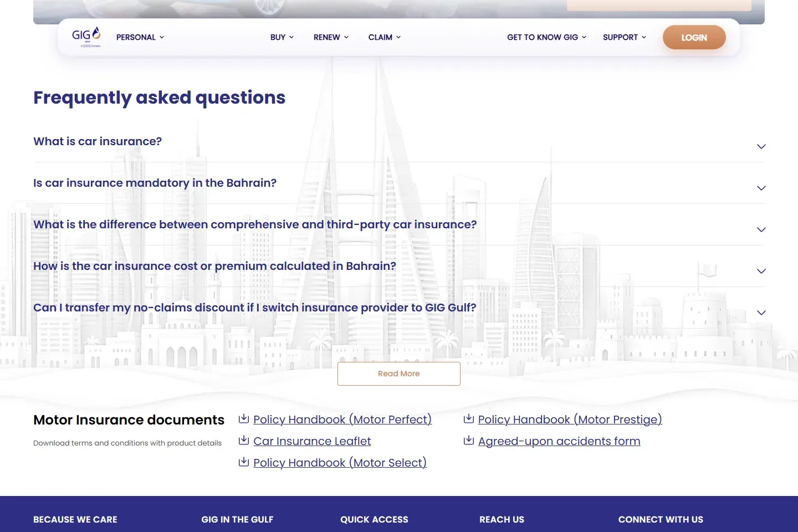Expand chevron for premium calculation question
Viewport: 798px width, 532px height.
click(x=761, y=271)
